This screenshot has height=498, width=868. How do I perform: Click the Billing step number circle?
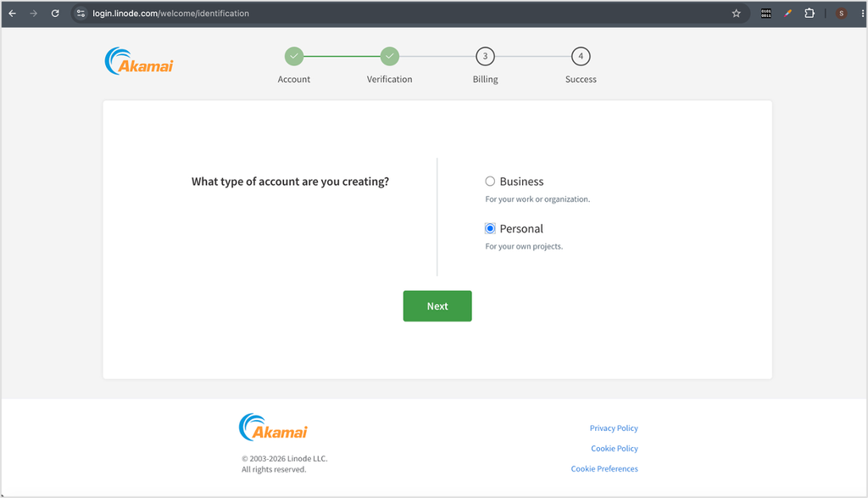486,56
